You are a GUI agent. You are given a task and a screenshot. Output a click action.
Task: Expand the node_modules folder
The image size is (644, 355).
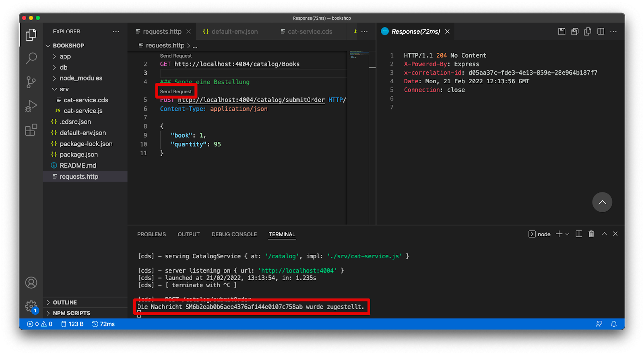(85, 78)
